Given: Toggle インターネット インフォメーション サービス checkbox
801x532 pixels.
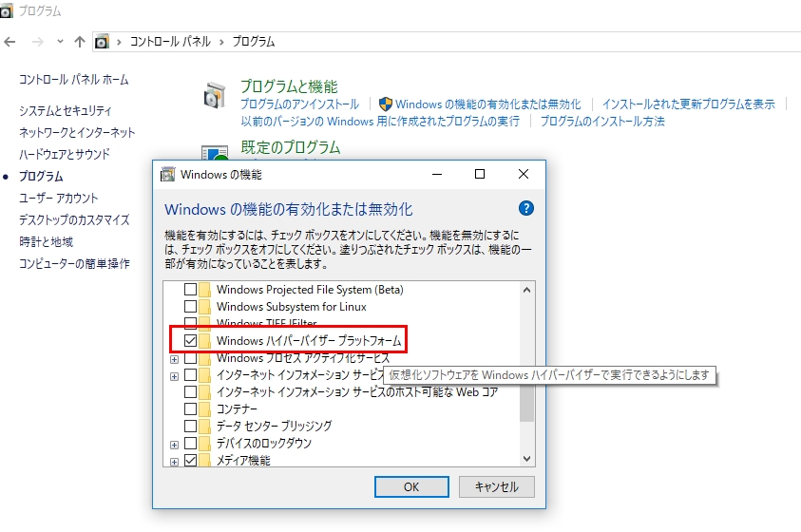Looking at the screenshot, I should tap(190, 375).
